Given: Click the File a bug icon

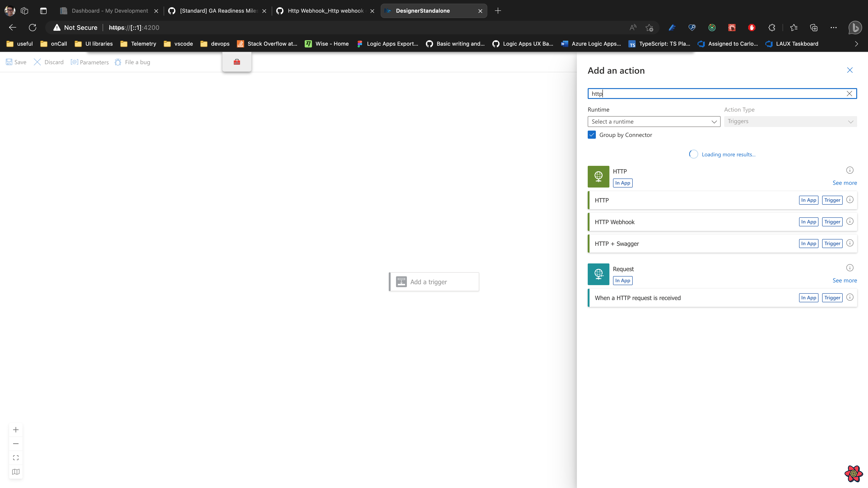Looking at the screenshot, I should click(118, 62).
